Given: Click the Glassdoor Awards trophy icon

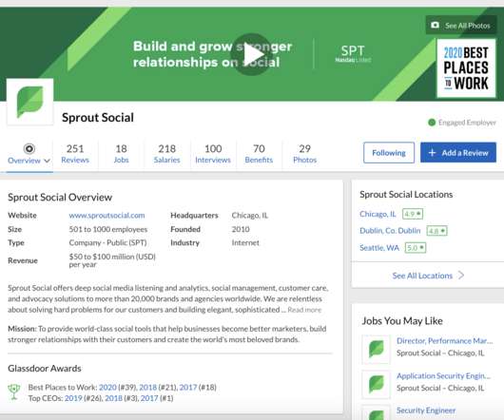Looking at the screenshot, I should [14, 391].
